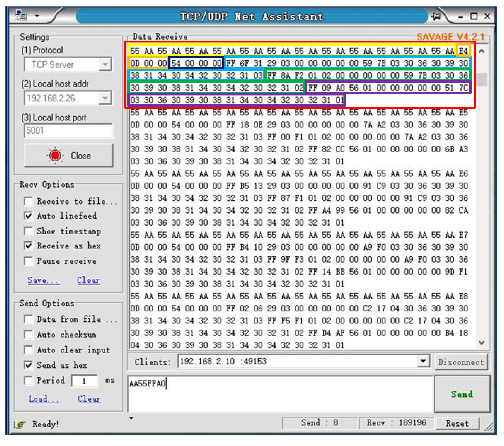Click the client address 192.168.2.10 :49153
This screenshot has height=446, width=504.
pos(223,361)
